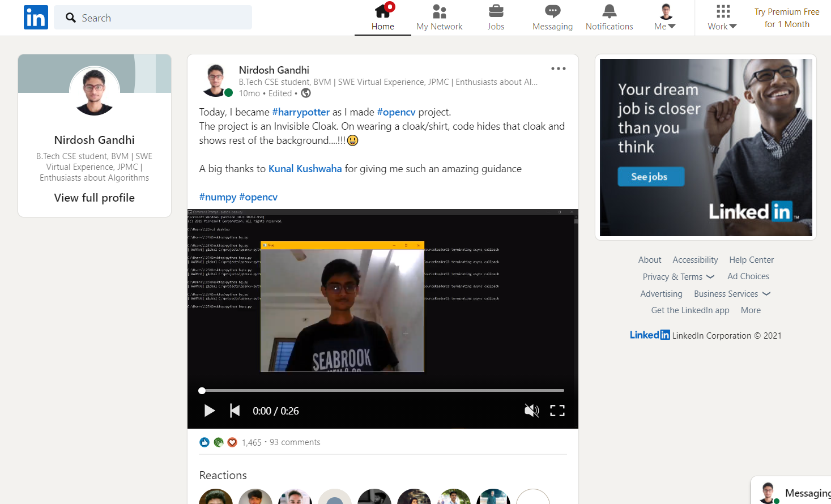Viewport: 831px width, 504px height.
Task: Open My Network page
Action: click(439, 18)
